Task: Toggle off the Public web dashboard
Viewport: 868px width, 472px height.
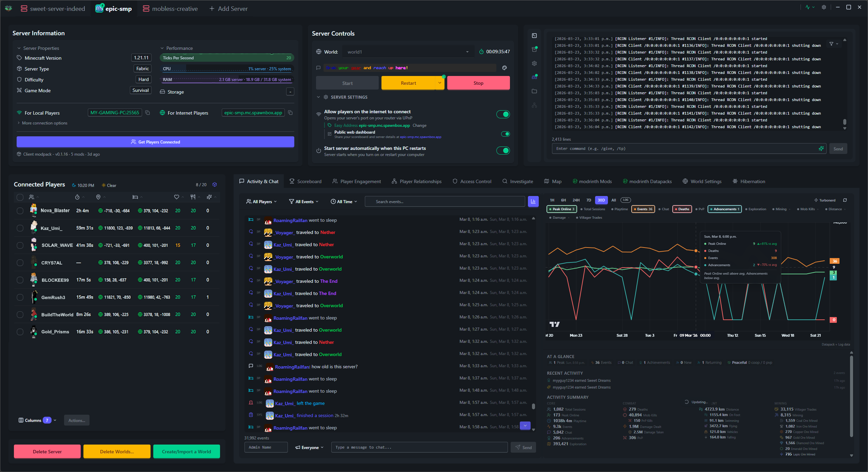Action: point(505,134)
